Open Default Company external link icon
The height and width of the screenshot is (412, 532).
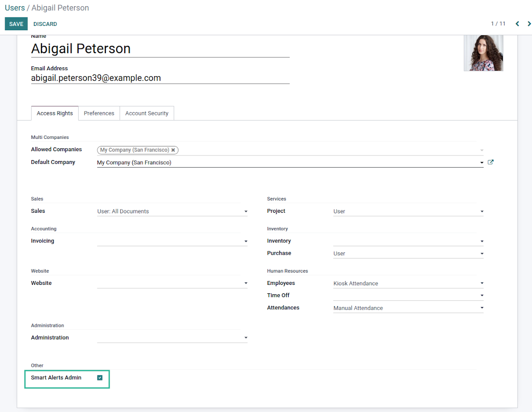[x=491, y=162]
